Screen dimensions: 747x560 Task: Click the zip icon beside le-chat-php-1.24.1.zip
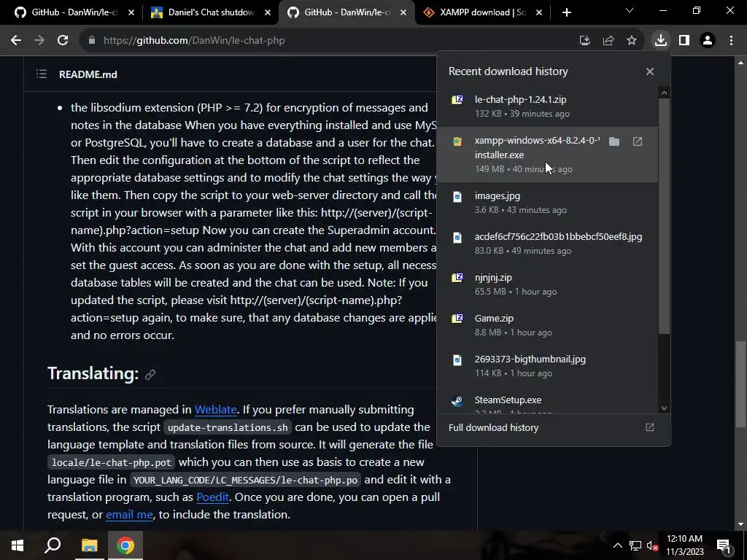click(x=457, y=99)
